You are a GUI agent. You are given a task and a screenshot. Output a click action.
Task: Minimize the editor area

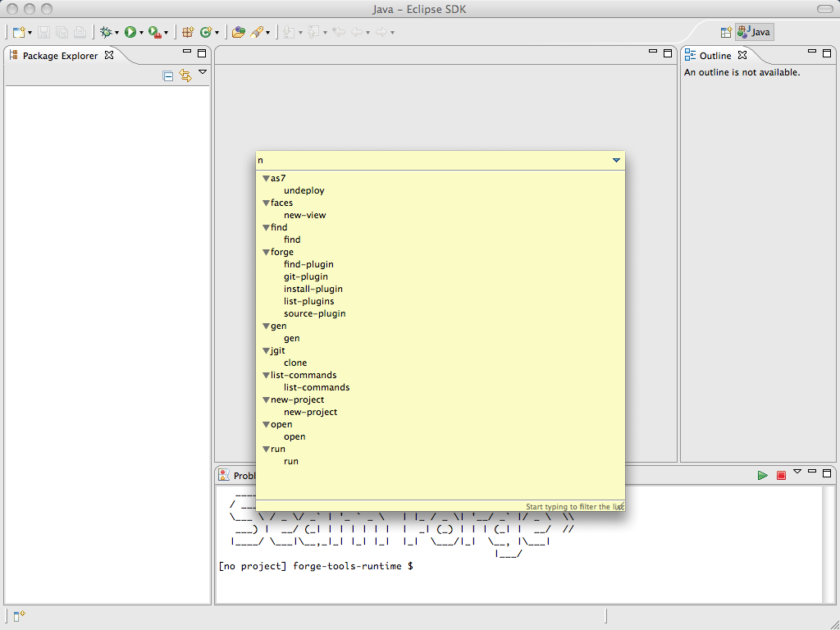pyautogui.click(x=652, y=52)
